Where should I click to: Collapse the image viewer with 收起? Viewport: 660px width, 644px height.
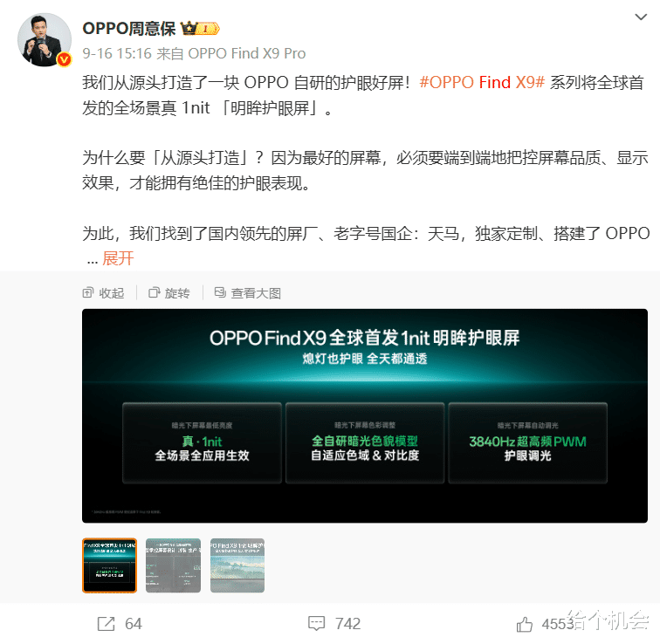click(x=104, y=292)
